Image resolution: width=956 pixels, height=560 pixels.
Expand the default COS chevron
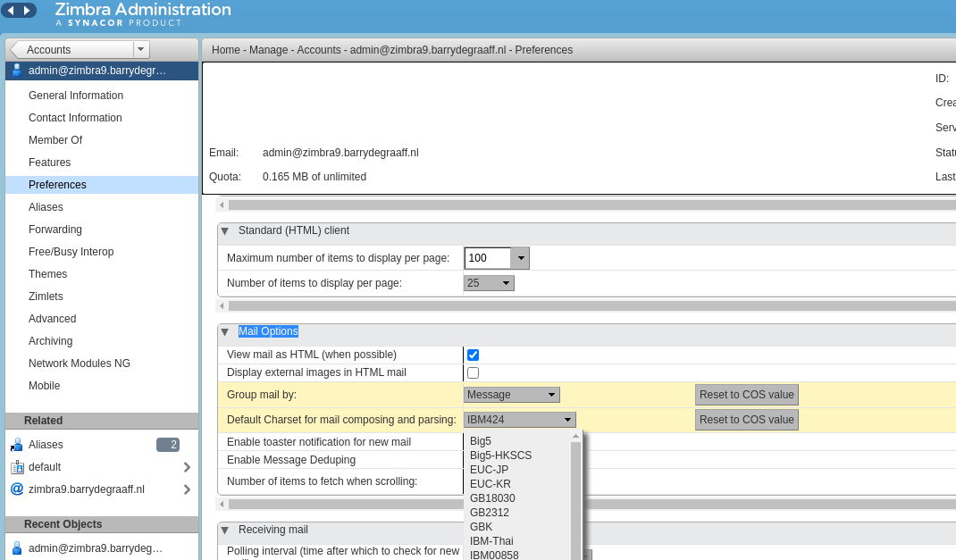[x=187, y=467]
